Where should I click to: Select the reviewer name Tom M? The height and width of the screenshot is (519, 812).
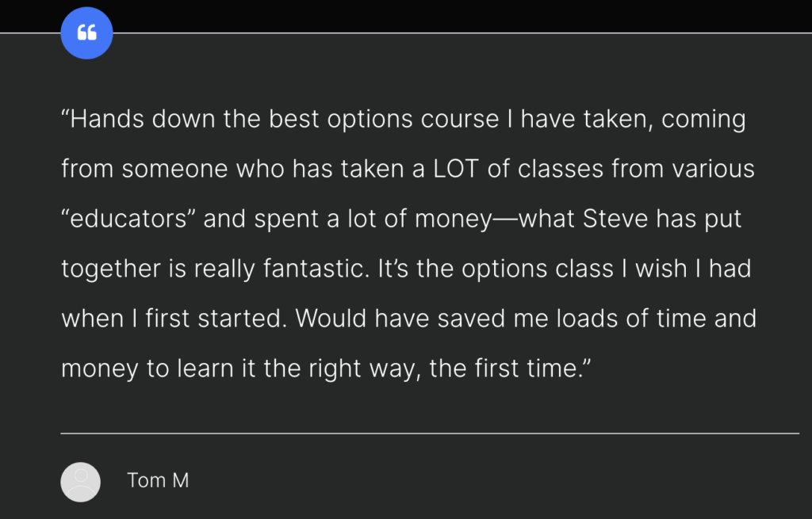coord(158,481)
